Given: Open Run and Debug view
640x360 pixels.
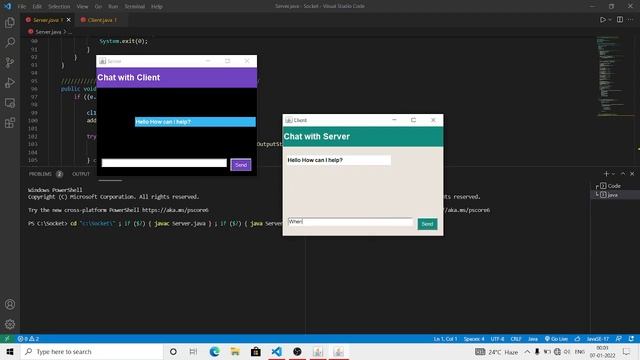Looking at the screenshot, I should (x=10, y=82).
